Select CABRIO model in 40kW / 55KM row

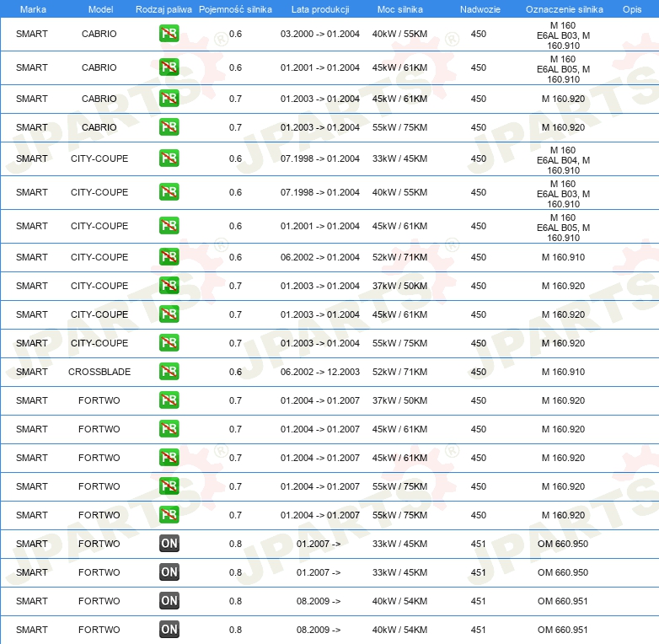click(99, 34)
